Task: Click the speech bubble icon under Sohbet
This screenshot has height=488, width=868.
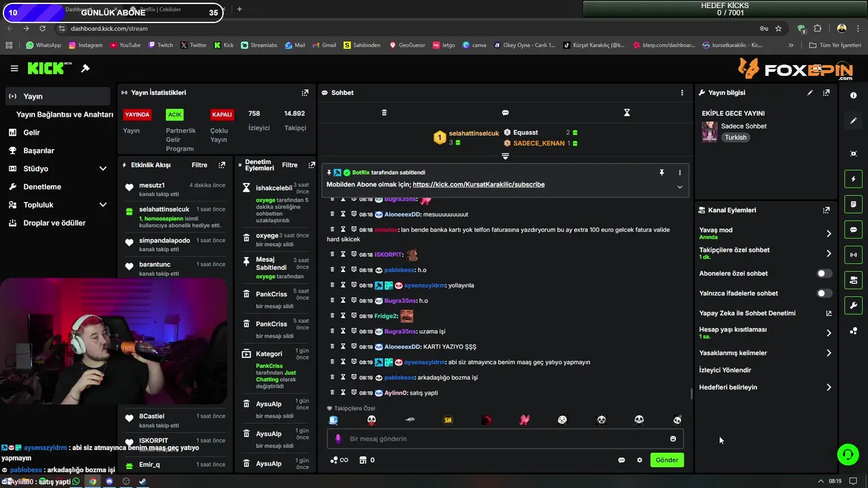Action: (x=505, y=113)
